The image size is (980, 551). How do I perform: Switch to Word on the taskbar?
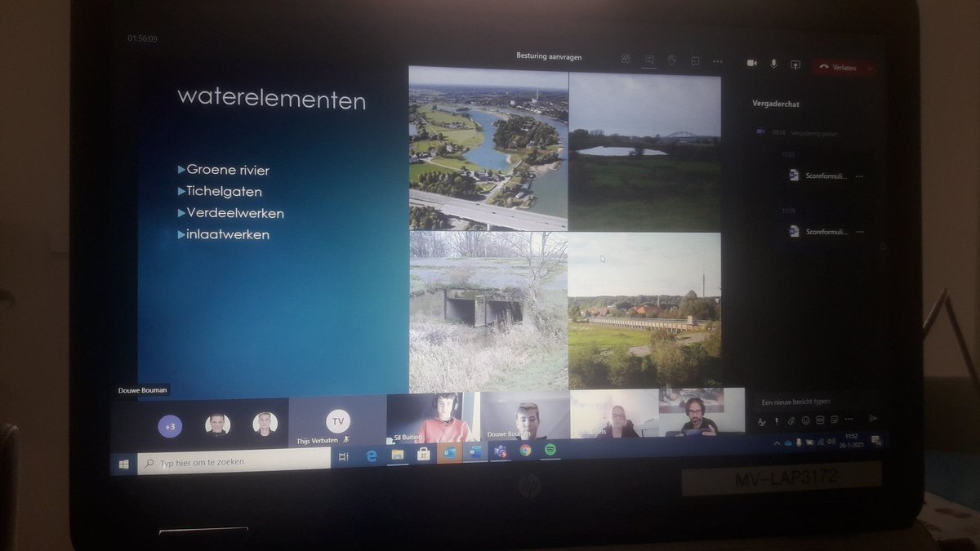click(474, 452)
